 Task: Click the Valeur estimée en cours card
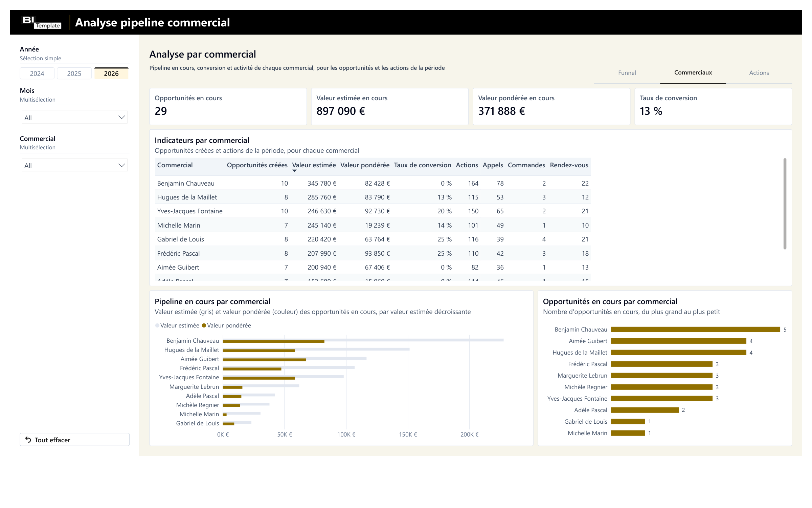[x=390, y=106]
